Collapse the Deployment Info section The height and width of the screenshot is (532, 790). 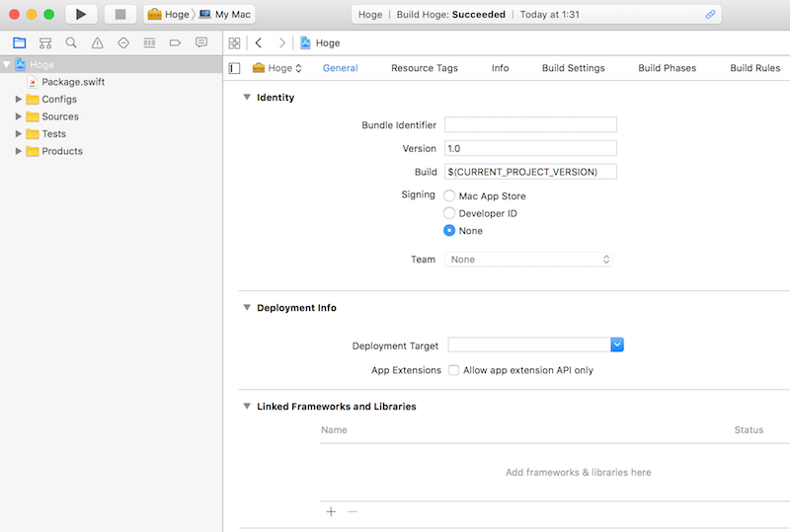click(x=247, y=307)
